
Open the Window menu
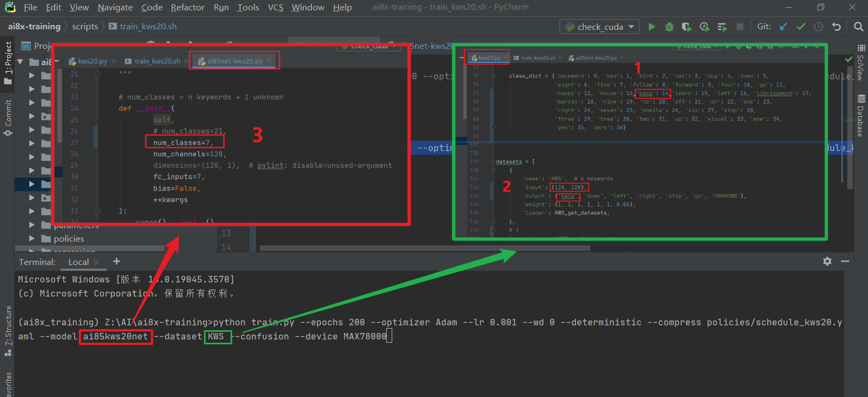(x=308, y=8)
